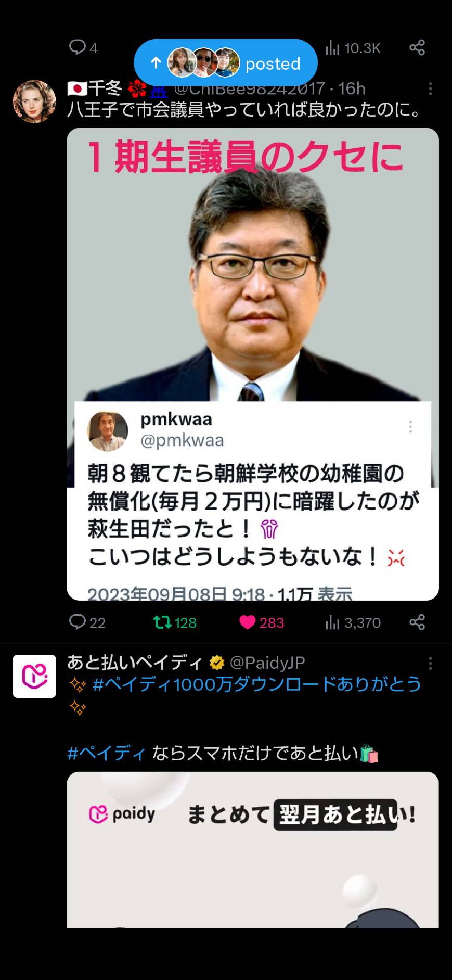Viewport: 452px width, 980px height.
Task: Share 千冬's post via share icon
Action: [417, 622]
